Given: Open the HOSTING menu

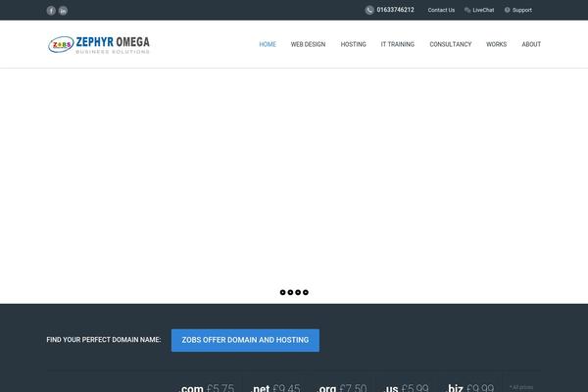Looking at the screenshot, I should pos(353,44).
